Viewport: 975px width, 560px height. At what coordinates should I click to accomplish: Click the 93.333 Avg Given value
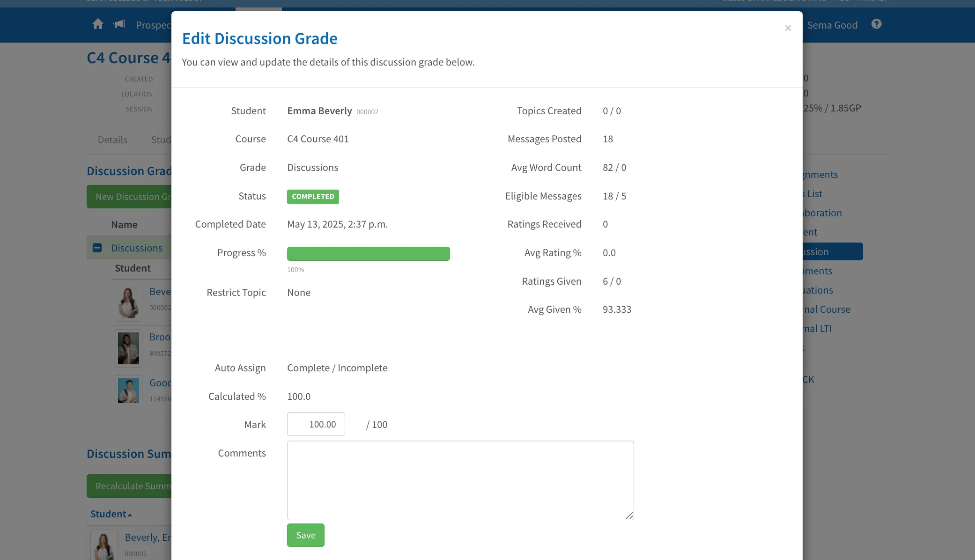[x=617, y=309]
